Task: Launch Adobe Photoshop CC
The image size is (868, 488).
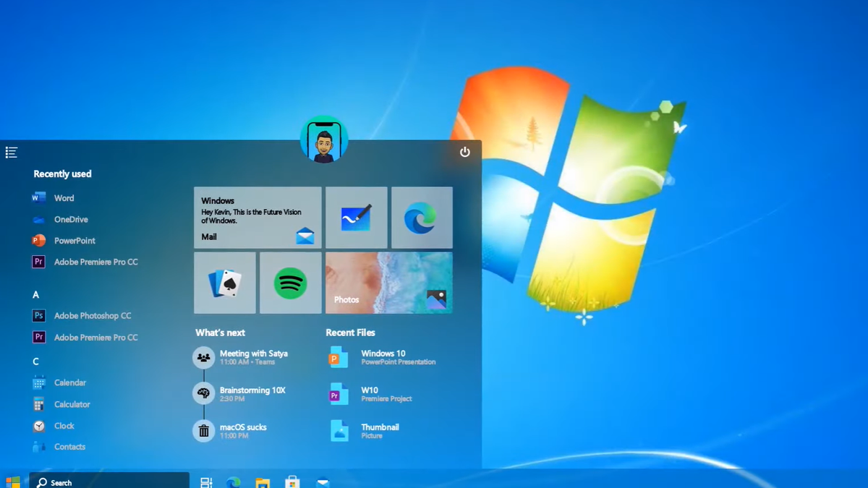Action: click(x=82, y=316)
